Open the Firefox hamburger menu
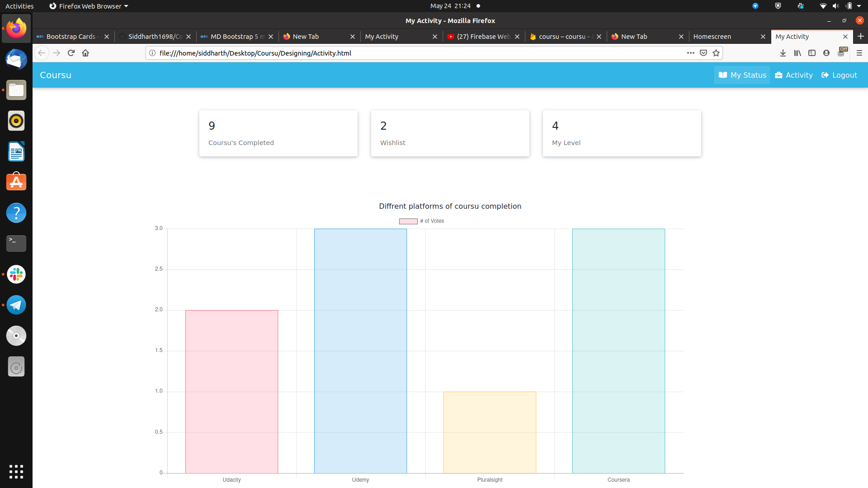The image size is (868, 488). [859, 53]
